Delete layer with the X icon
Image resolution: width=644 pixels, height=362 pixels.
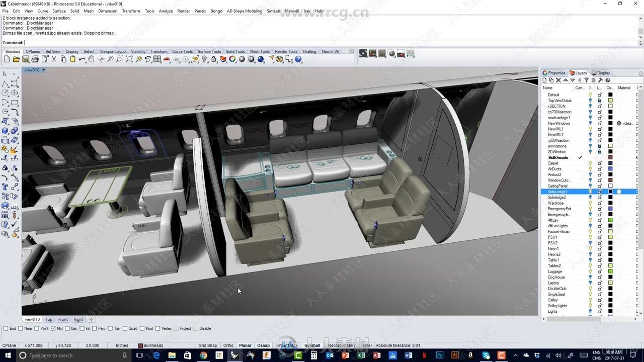coord(558,80)
